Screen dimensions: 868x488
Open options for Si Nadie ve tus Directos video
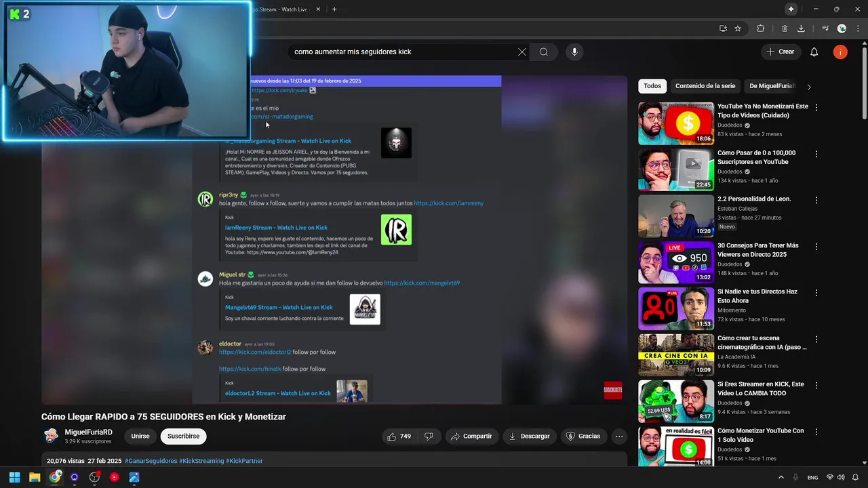point(816,293)
